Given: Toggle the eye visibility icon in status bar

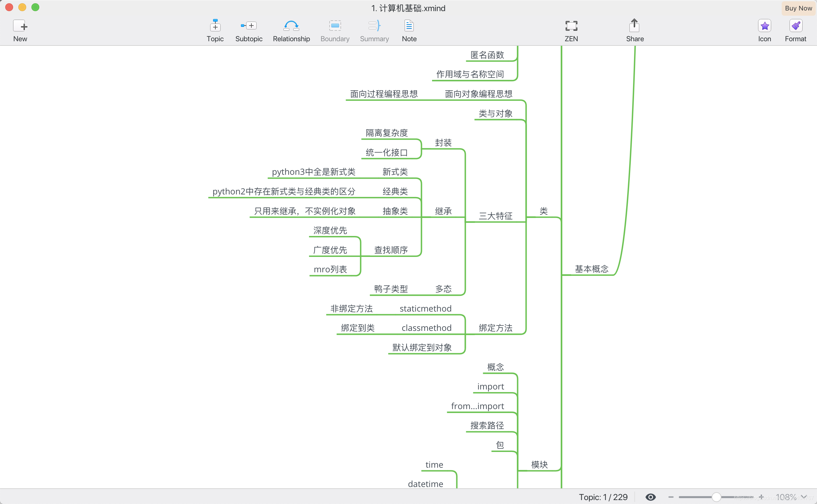Looking at the screenshot, I should [650, 497].
